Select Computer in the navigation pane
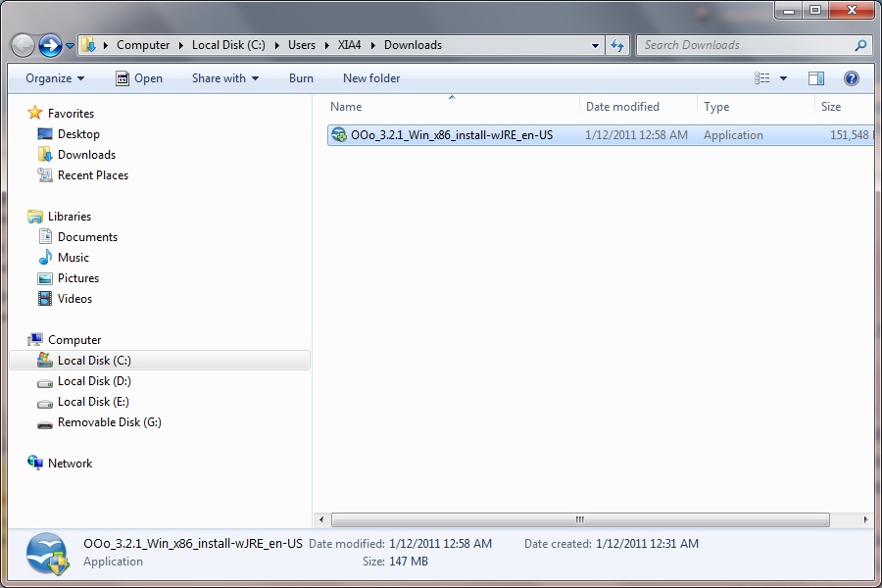Viewport: 882px width, 588px height. pyautogui.click(x=74, y=340)
